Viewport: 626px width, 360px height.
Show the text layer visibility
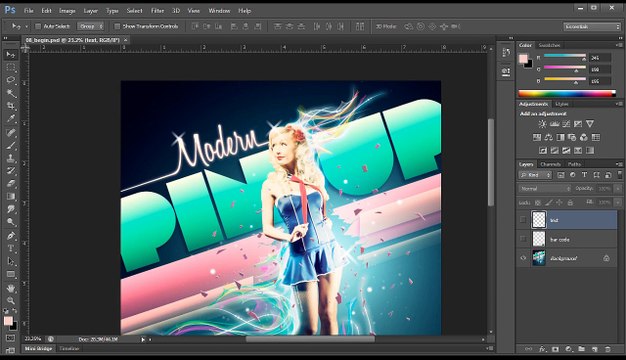pyautogui.click(x=523, y=220)
